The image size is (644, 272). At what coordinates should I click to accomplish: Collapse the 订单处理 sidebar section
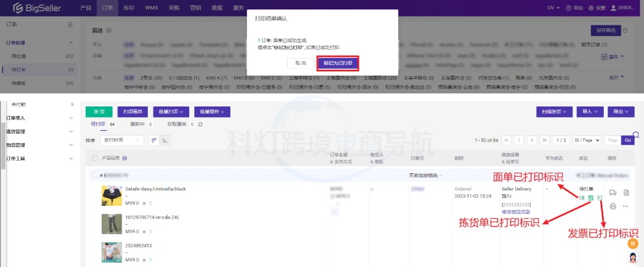[71, 43]
